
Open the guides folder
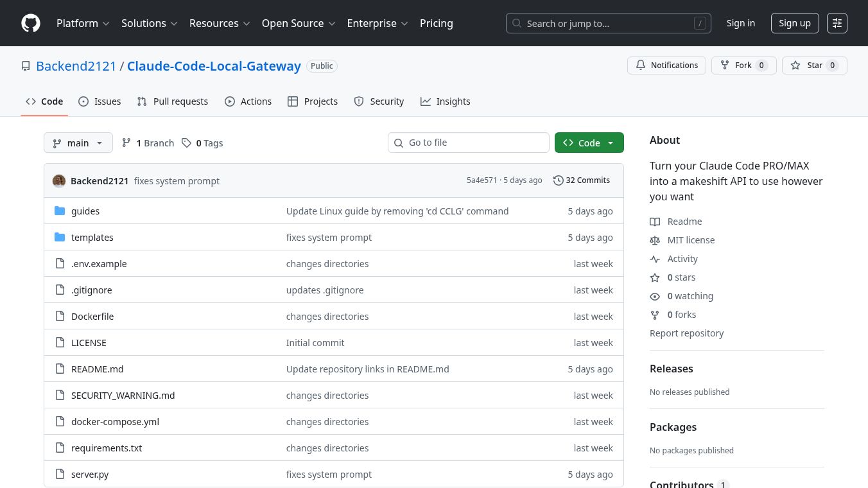pos(85,211)
